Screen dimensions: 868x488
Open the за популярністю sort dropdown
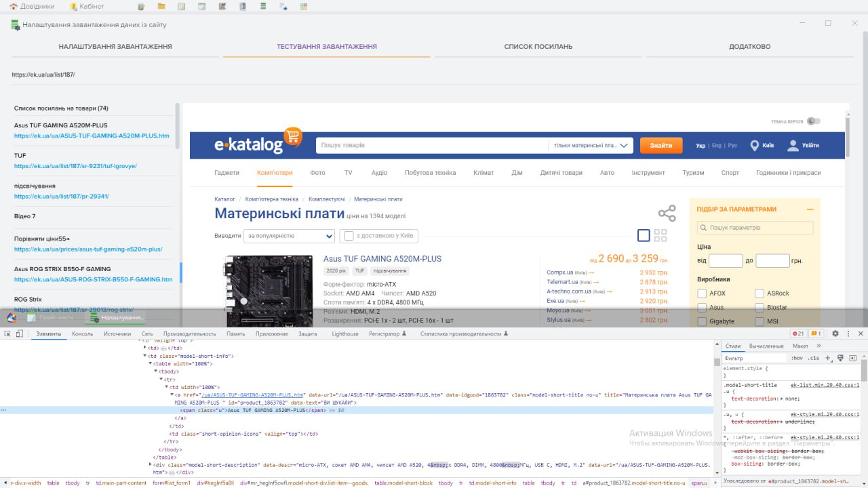coord(290,236)
